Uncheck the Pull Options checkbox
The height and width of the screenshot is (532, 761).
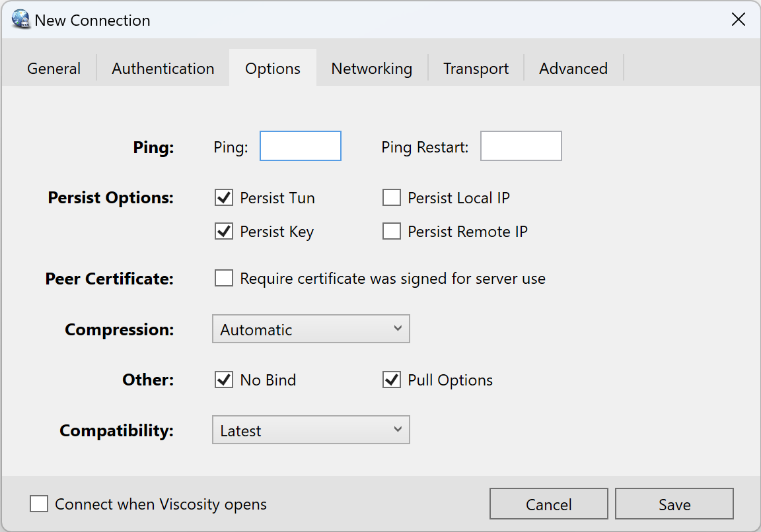392,380
